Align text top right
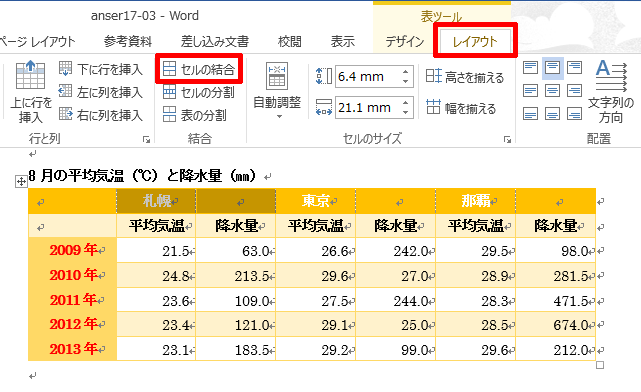This screenshot has height=392, width=641. pos(574,67)
